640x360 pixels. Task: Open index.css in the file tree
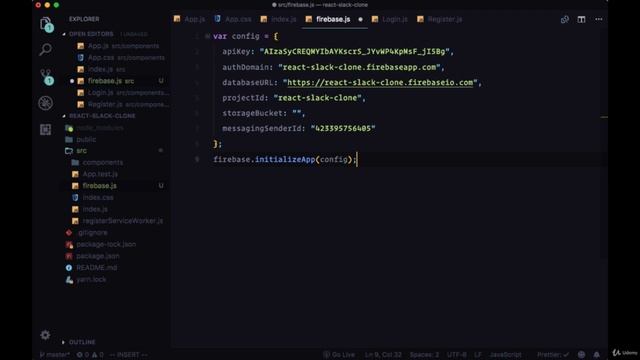(x=98, y=198)
